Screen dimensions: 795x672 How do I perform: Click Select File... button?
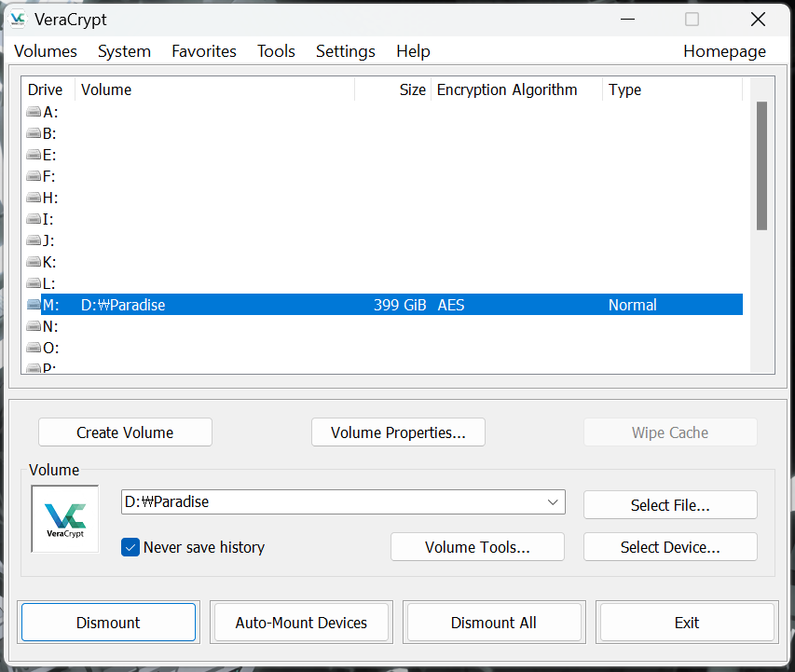tap(670, 504)
